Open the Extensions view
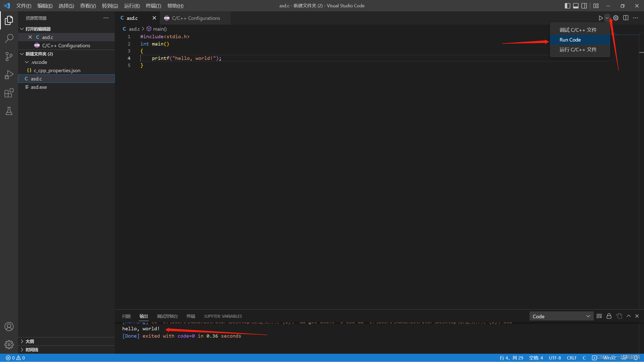644x362 pixels. tap(9, 93)
